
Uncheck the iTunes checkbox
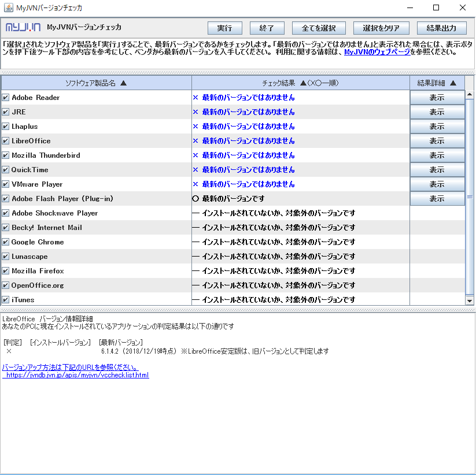point(5,300)
